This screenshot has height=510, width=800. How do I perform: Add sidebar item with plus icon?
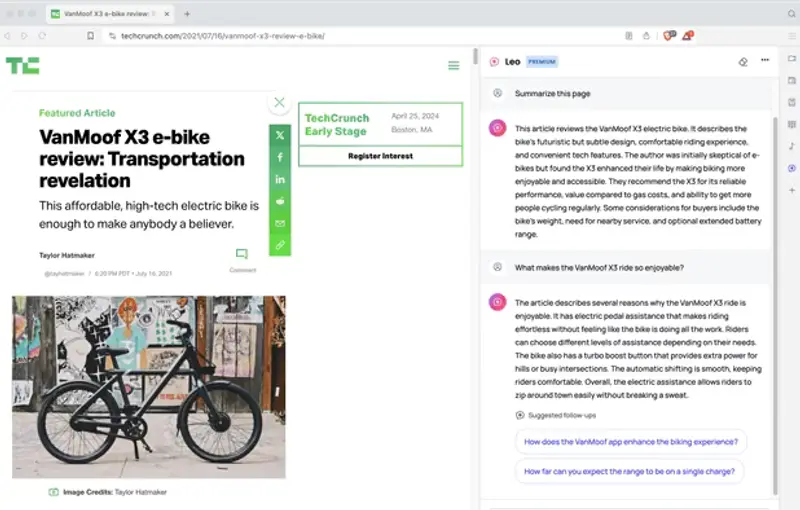[x=791, y=190]
